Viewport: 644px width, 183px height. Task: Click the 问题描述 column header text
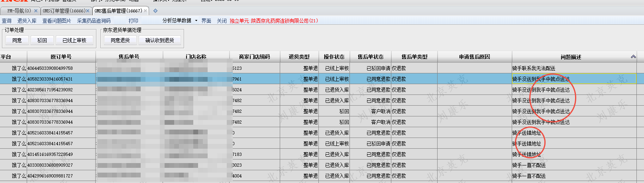[x=571, y=57]
